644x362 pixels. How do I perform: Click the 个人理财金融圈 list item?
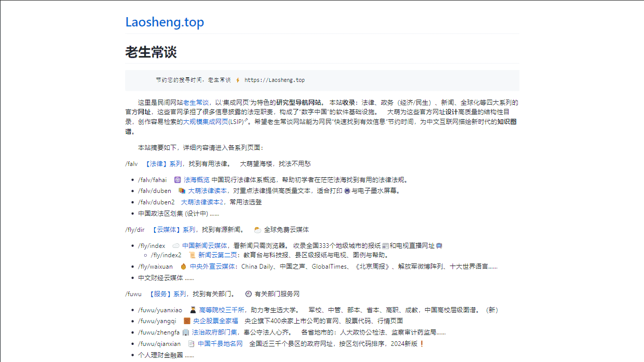point(166,355)
